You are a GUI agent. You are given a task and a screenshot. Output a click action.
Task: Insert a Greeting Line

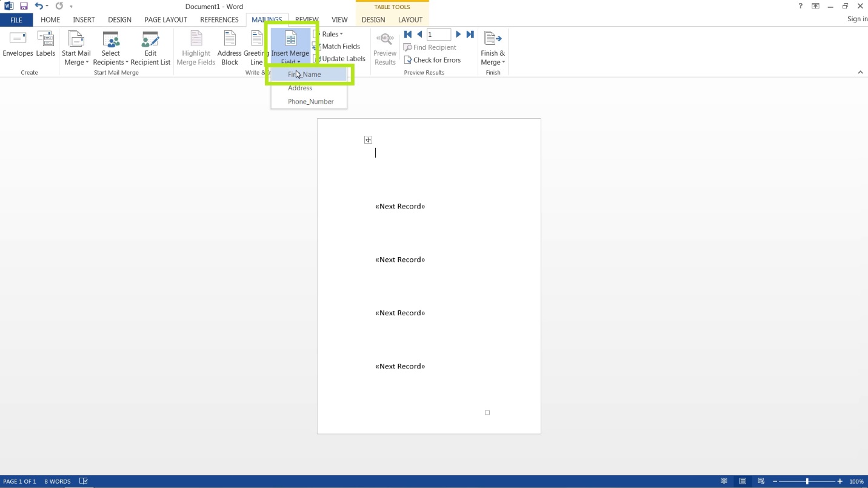click(x=256, y=48)
